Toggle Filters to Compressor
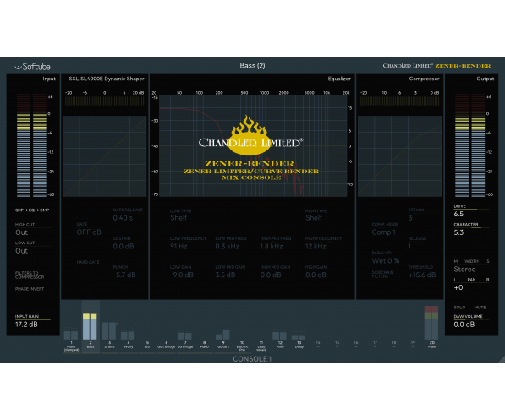Viewport: 505px width, 420px height. coord(30,275)
